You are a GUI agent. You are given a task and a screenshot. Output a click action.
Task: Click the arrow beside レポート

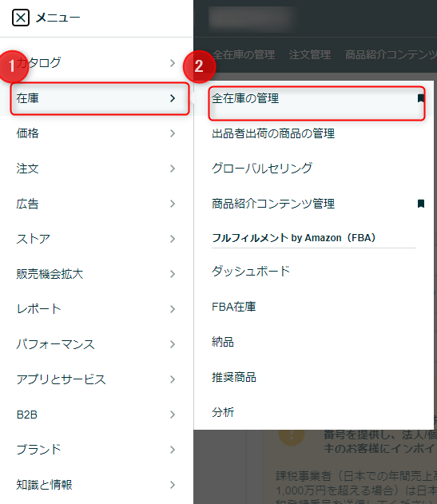[x=173, y=309]
